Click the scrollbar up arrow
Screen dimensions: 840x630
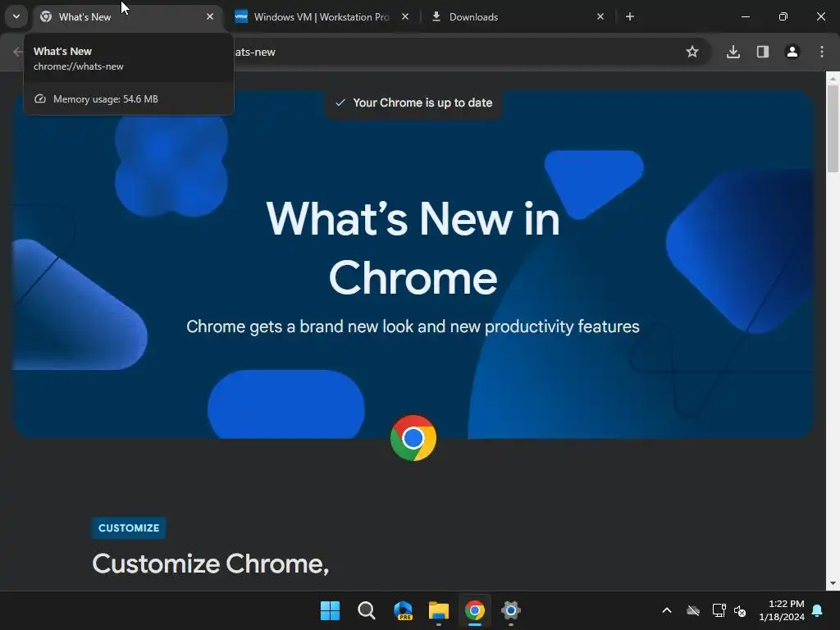click(x=833, y=78)
